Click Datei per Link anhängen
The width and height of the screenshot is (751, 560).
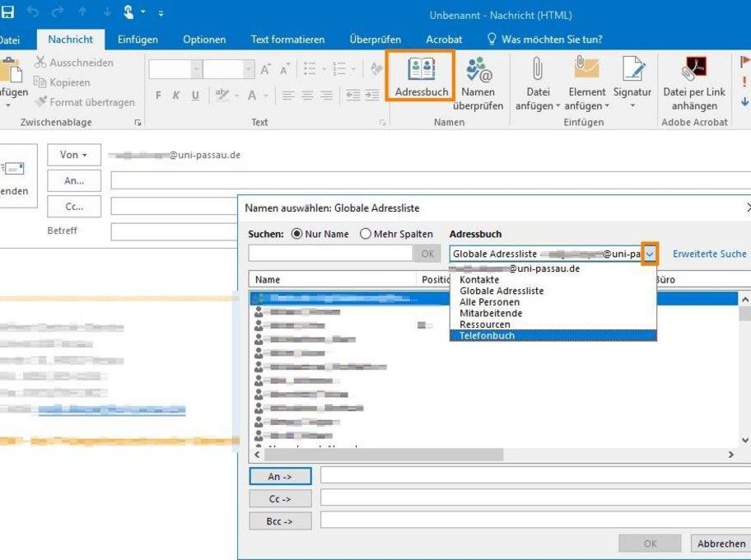[694, 84]
